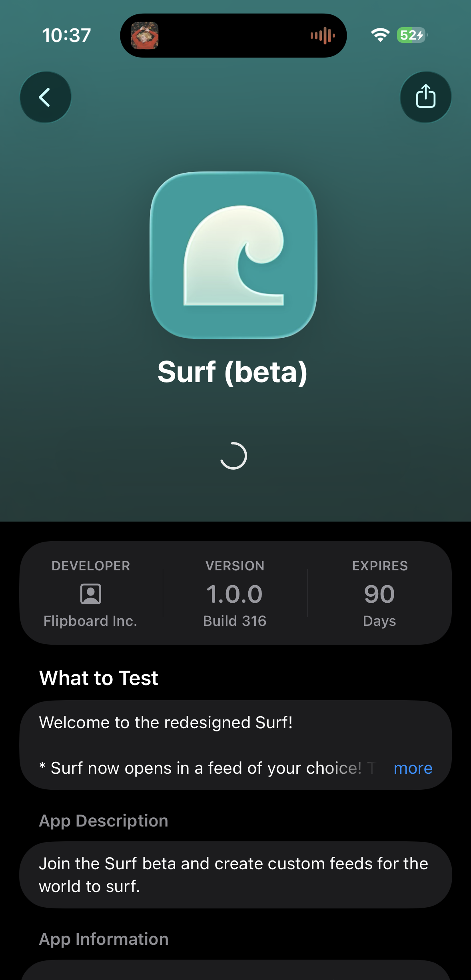
Task: Tap the album art in Dynamic Island
Action: 145,36
